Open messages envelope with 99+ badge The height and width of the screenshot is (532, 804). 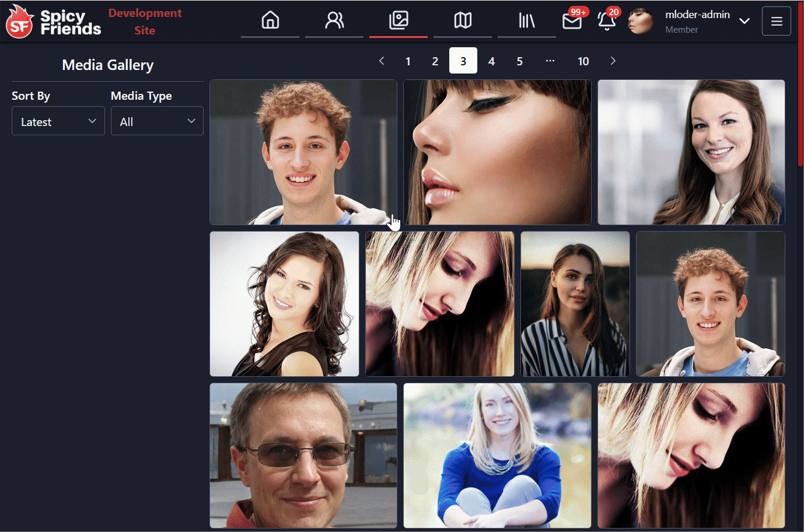tap(572, 21)
